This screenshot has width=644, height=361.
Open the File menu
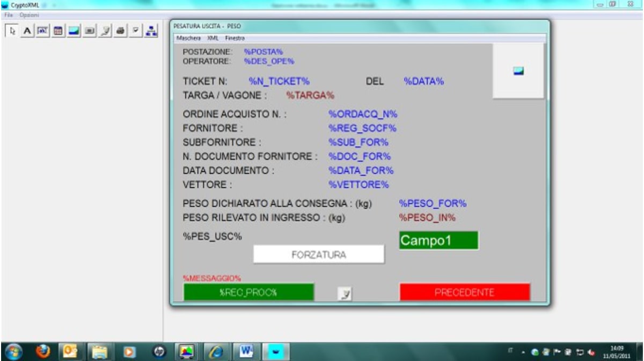(9, 15)
